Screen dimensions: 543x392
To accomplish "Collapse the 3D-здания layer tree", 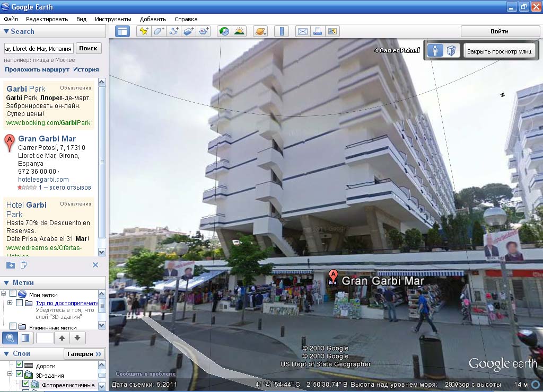I will (10, 373).
